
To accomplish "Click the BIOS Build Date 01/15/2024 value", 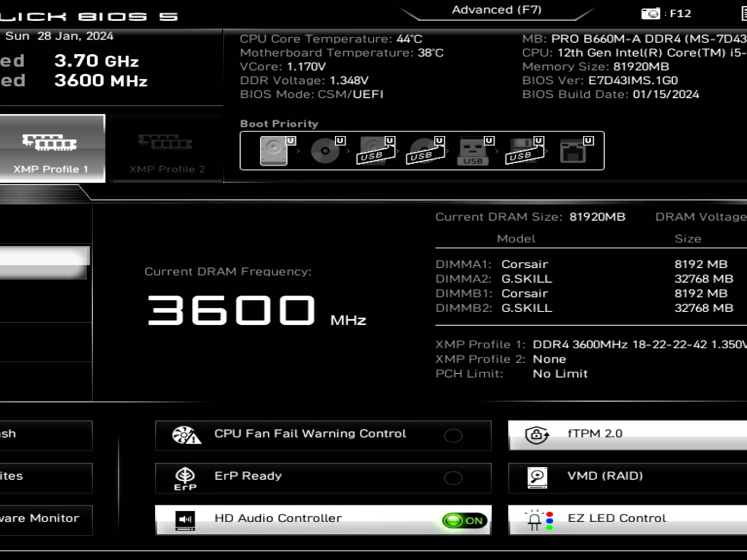I will (x=666, y=94).
